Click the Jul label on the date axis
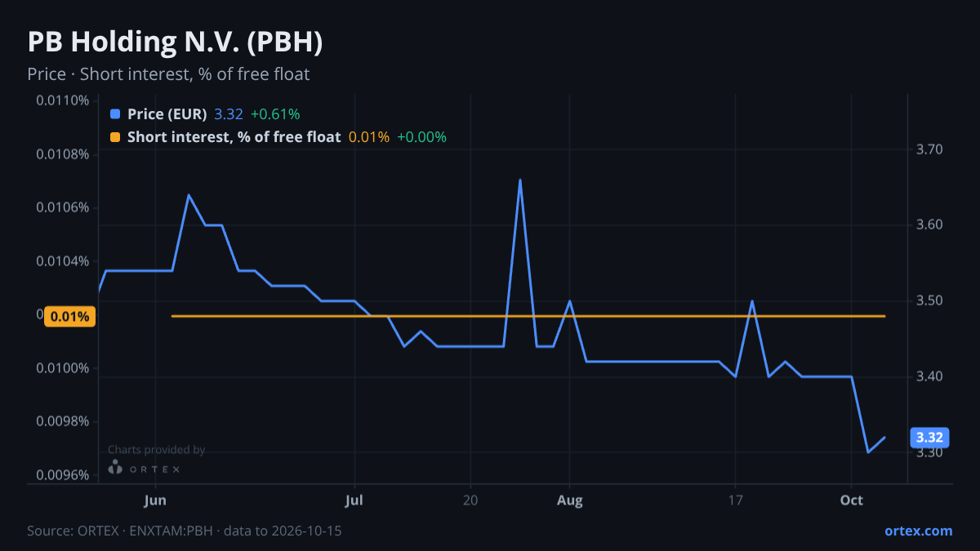980x551 pixels. 354,500
